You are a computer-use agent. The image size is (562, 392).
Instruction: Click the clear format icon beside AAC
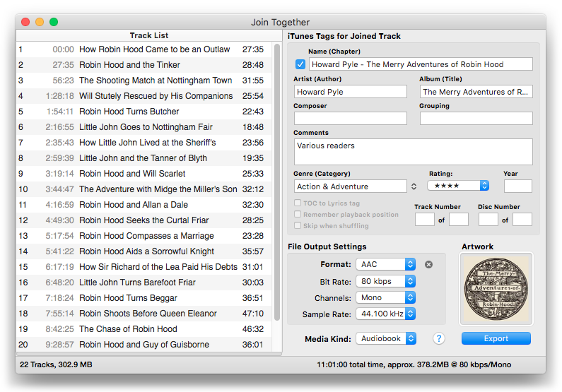pos(428,265)
